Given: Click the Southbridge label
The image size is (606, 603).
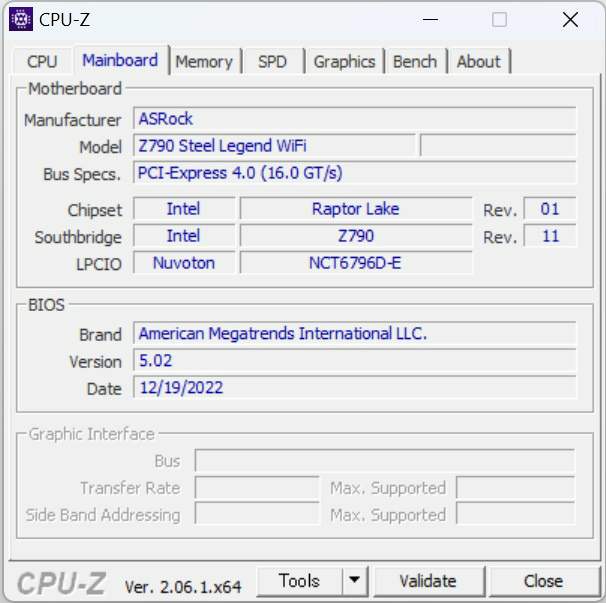Looking at the screenshot, I should tap(78, 237).
